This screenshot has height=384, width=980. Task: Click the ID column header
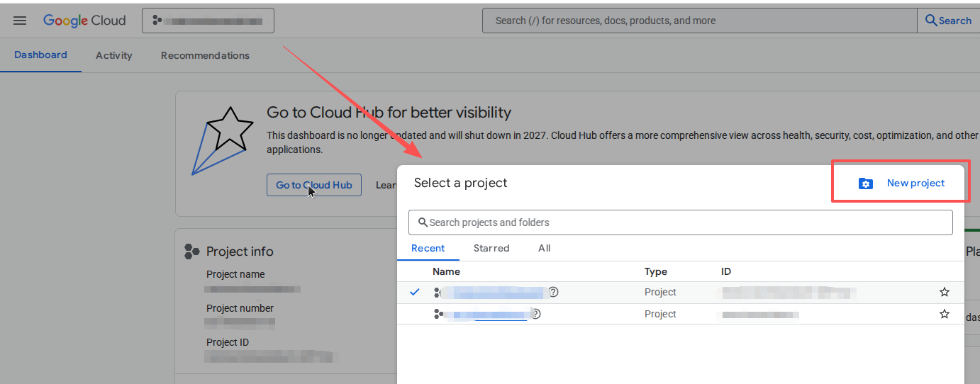tap(726, 271)
